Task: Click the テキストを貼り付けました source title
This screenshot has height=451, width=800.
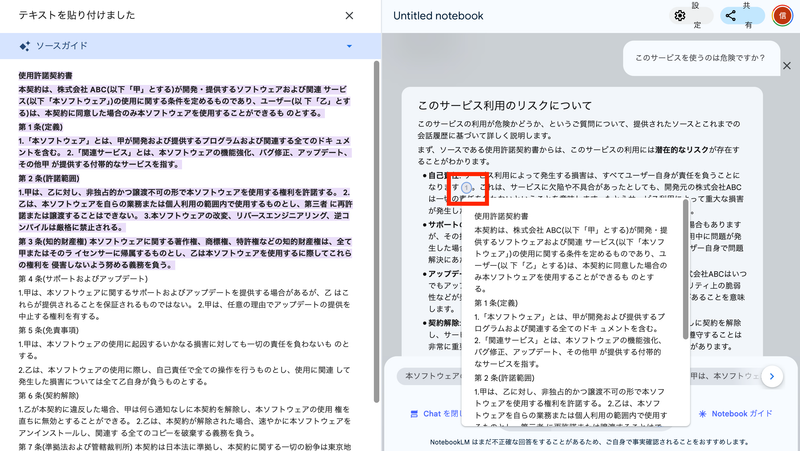Action: [71, 16]
